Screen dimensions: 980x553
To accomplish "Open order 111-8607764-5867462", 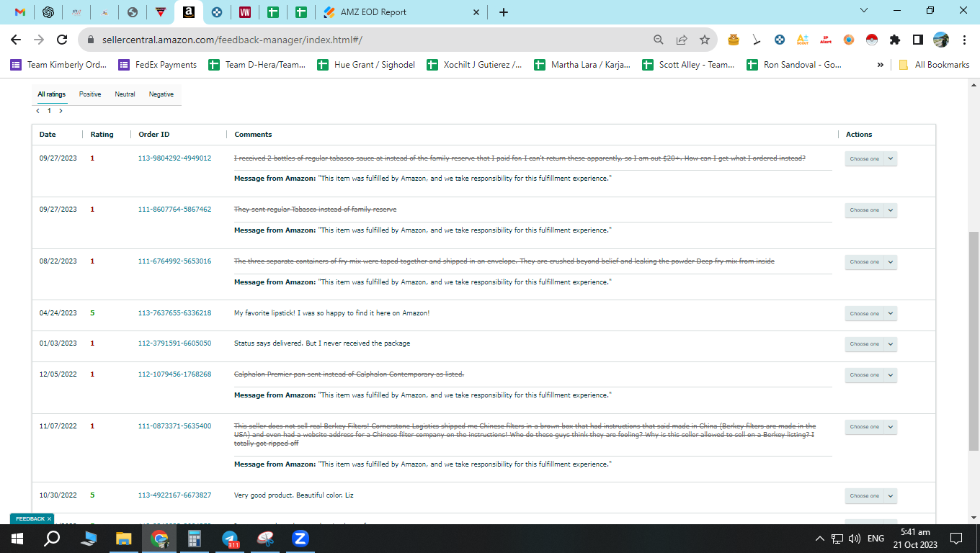I will pos(174,210).
